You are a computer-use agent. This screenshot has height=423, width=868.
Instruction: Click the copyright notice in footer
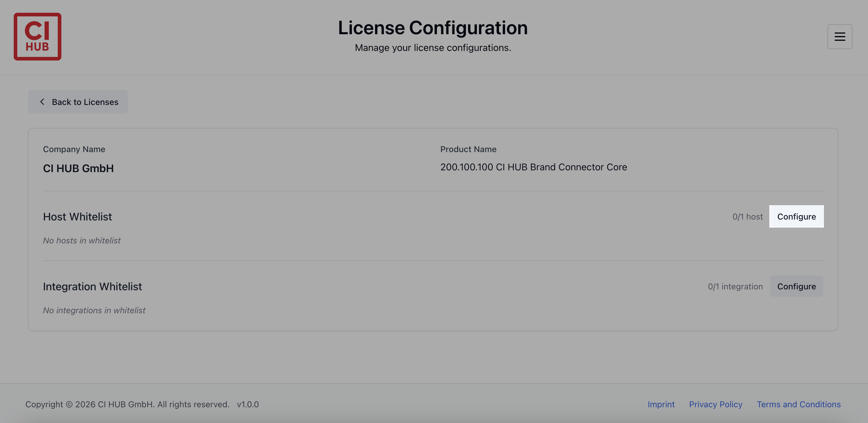coord(127,404)
